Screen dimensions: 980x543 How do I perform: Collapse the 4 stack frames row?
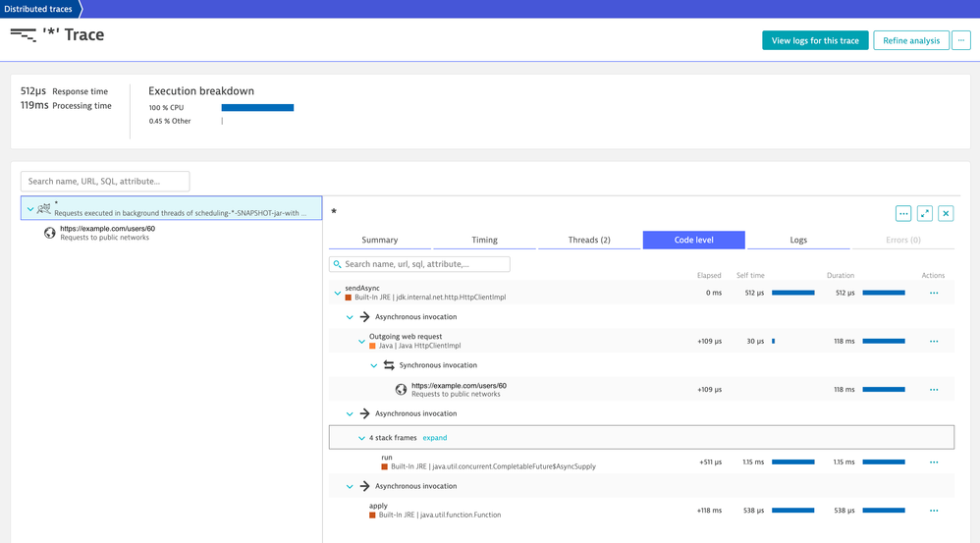point(361,438)
